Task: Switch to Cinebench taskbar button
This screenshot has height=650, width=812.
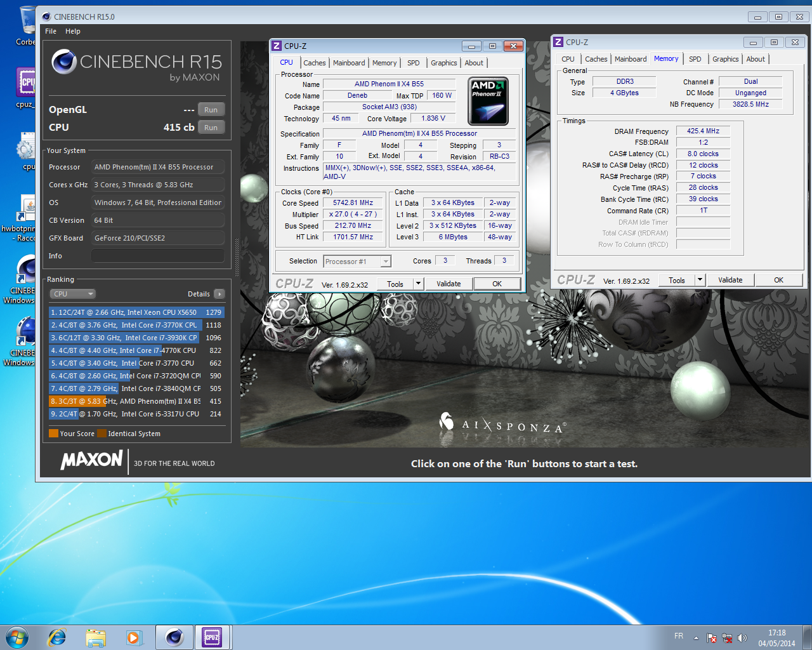Action: point(174,637)
